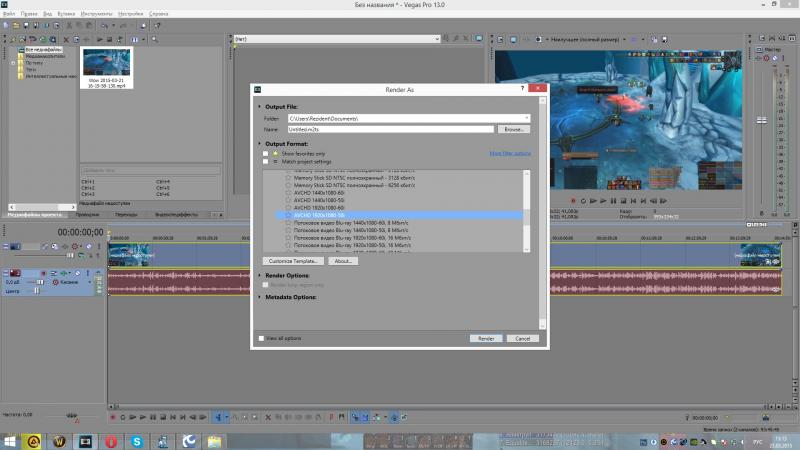Click the More filter options link

(510, 154)
